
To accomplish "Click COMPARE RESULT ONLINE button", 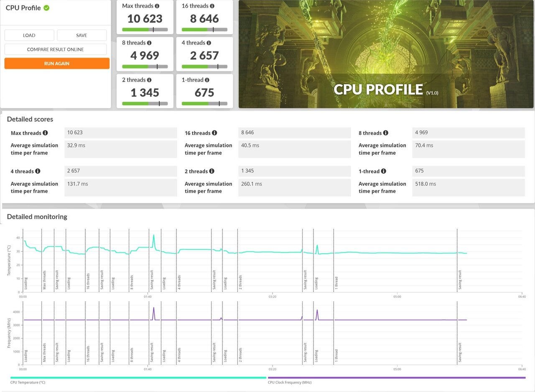I will click(x=56, y=49).
